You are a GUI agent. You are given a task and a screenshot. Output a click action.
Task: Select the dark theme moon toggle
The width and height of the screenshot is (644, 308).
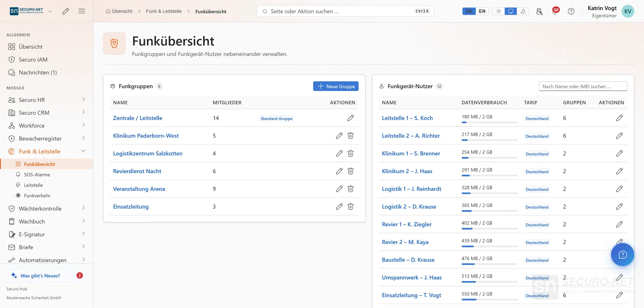pos(523,11)
